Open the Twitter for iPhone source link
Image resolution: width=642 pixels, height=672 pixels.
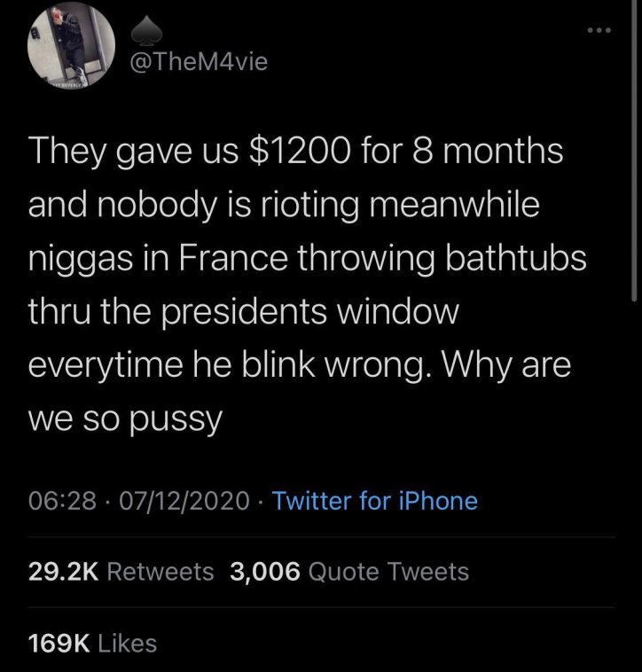click(374, 501)
